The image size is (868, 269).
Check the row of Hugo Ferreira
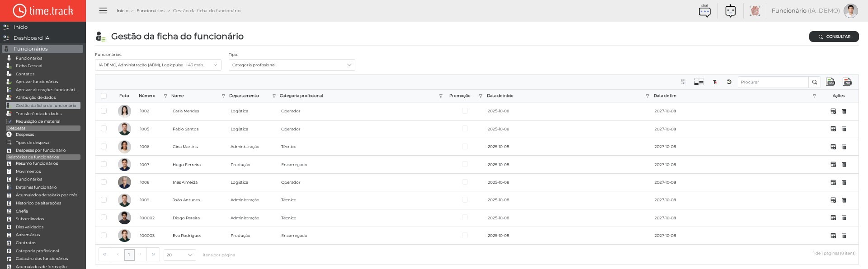coord(104,164)
